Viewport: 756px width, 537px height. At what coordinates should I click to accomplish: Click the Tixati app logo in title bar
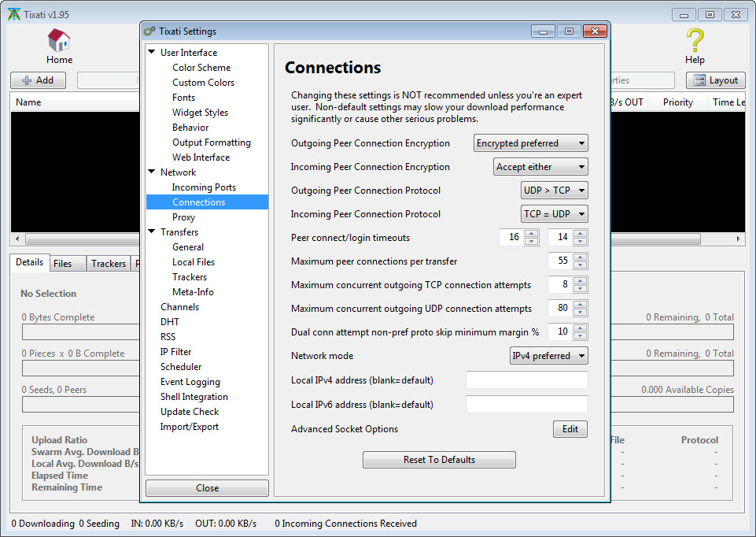(x=14, y=14)
